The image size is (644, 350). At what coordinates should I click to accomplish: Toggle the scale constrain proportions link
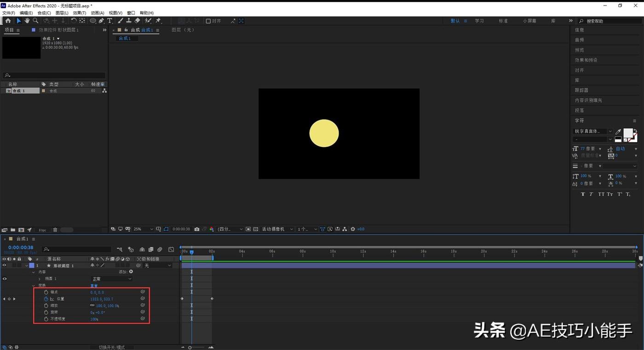tap(92, 305)
